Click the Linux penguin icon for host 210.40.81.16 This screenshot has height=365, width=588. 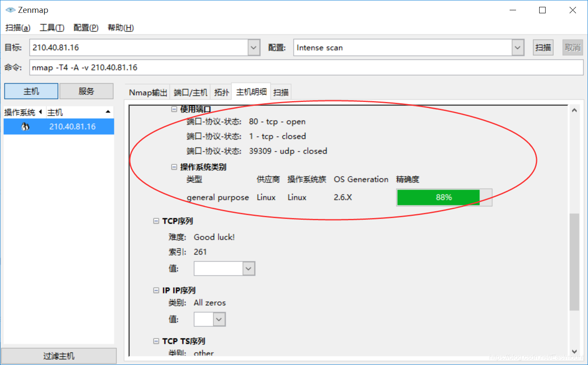tap(25, 127)
